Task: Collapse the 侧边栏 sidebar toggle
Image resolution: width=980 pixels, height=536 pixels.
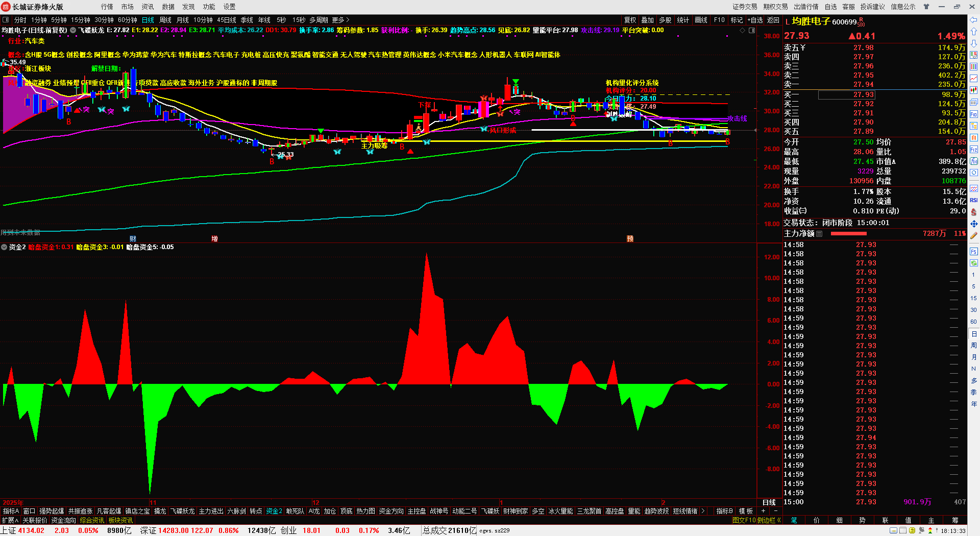Action: coord(769,520)
